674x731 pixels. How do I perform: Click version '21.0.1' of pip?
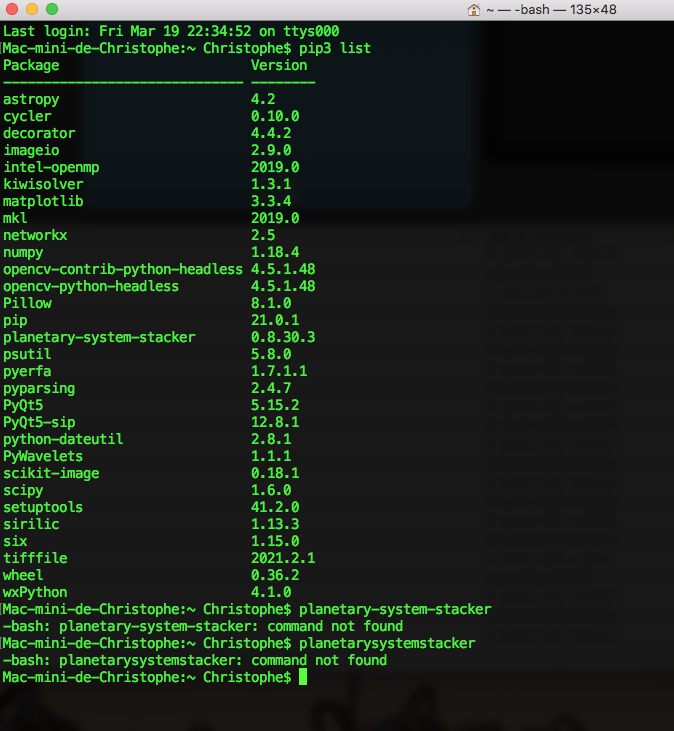pos(275,320)
